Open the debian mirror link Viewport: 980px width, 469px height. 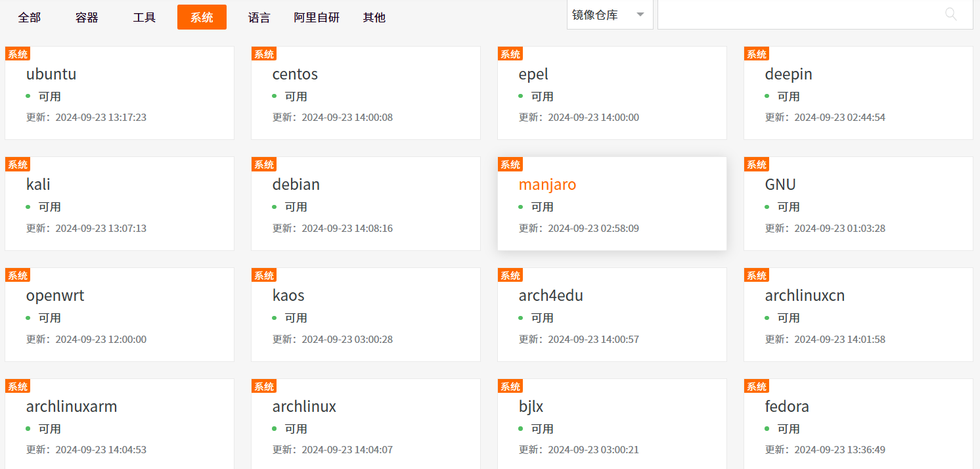[x=296, y=185]
